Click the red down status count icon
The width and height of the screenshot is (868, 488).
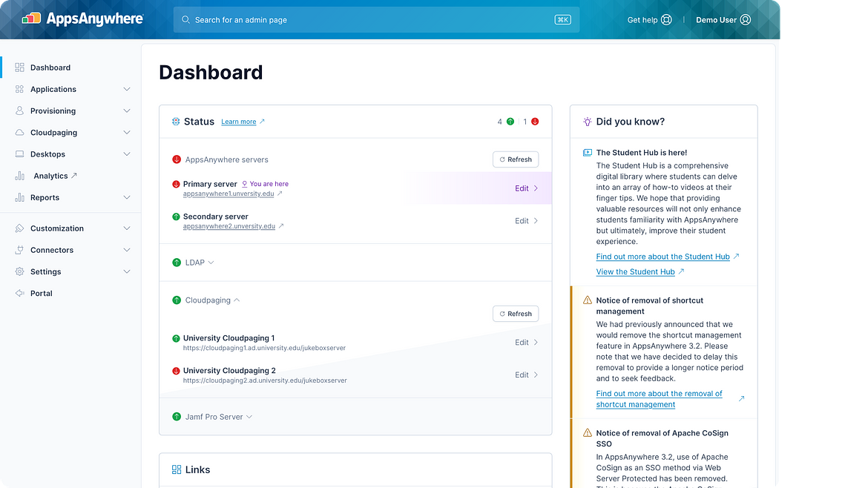tap(535, 122)
